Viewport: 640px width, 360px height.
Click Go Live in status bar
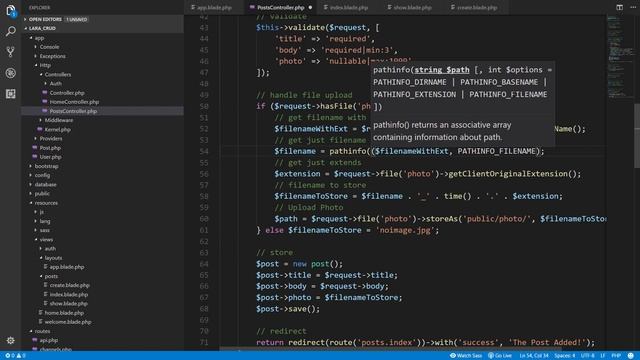coord(500,356)
